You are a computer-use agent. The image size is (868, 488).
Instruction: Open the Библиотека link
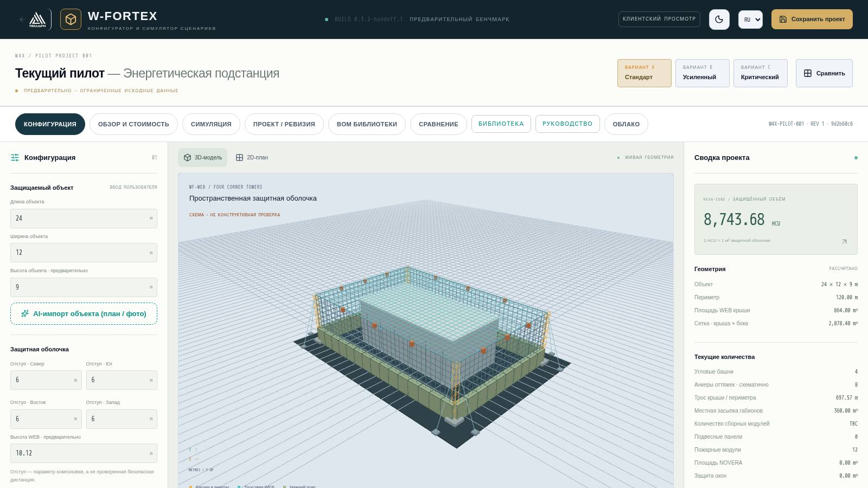click(x=501, y=124)
